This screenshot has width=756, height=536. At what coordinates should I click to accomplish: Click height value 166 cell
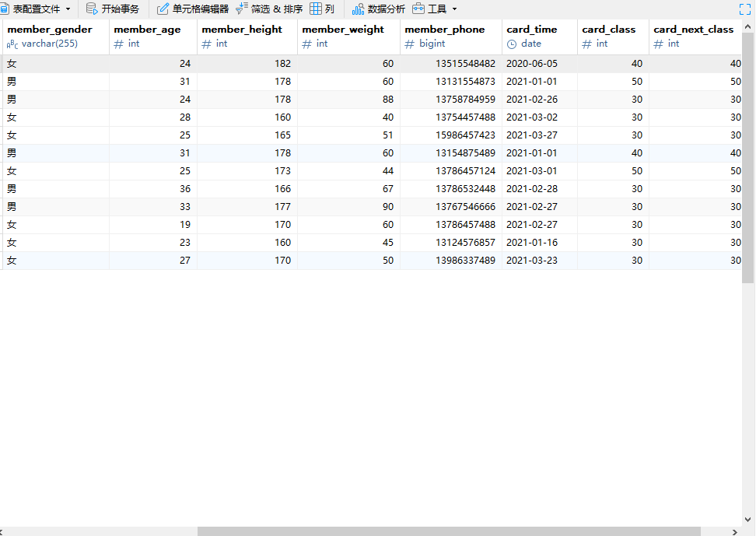[x=247, y=188]
